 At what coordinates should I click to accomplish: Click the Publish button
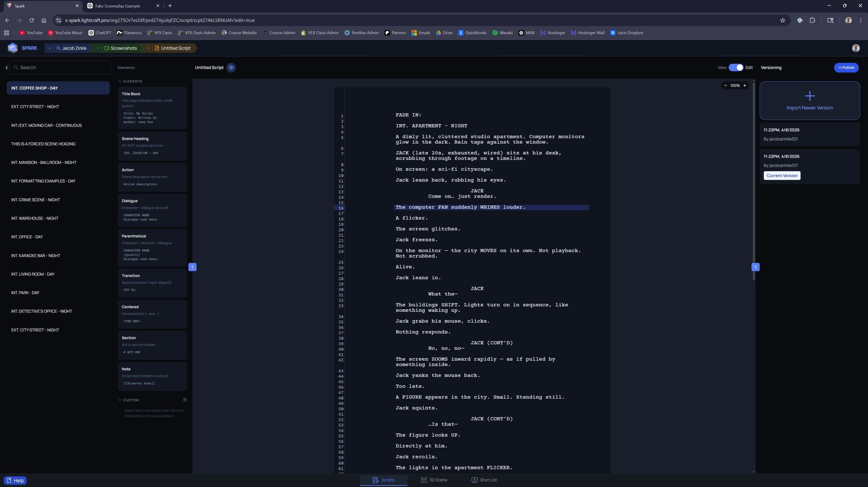coord(846,67)
